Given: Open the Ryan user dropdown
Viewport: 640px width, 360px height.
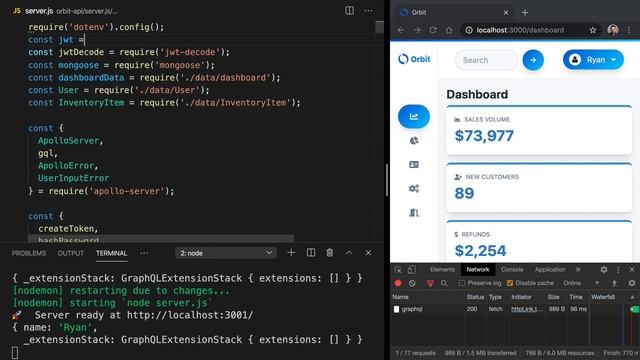Looking at the screenshot, I should pyautogui.click(x=593, y=60).
